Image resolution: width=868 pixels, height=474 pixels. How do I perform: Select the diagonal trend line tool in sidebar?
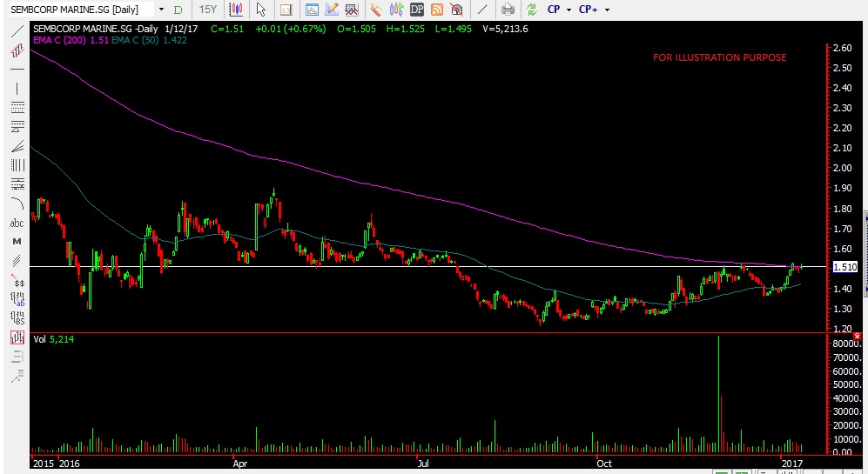click(17, 31)
